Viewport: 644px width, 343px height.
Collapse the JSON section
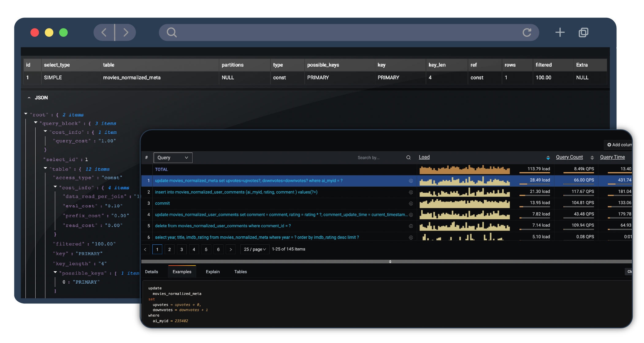coord(29,98)
